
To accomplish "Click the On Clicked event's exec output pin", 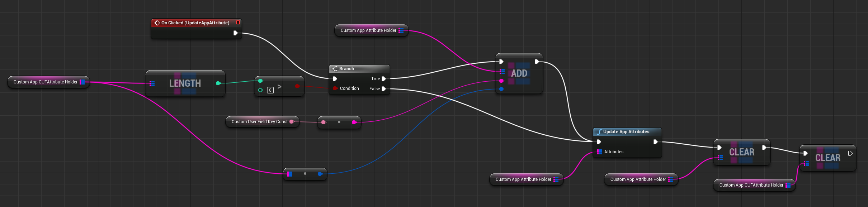I will coord(235,33).
